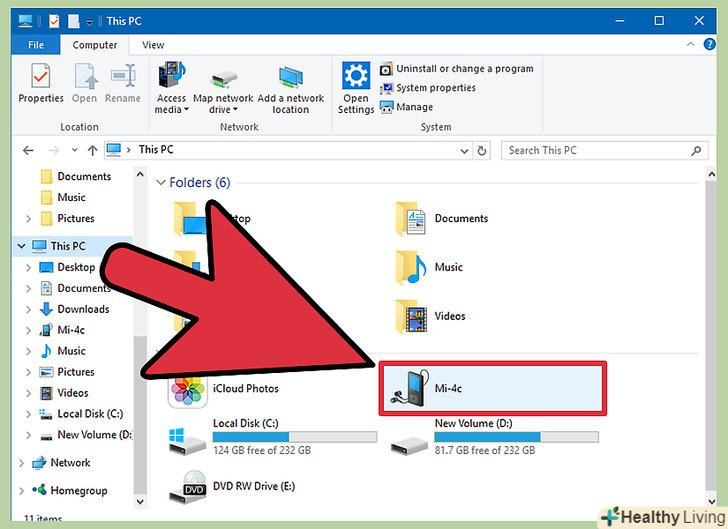Collapse This PC tree node
The height and width of the screenshot is (529, 728).
(x=21, y=246)
